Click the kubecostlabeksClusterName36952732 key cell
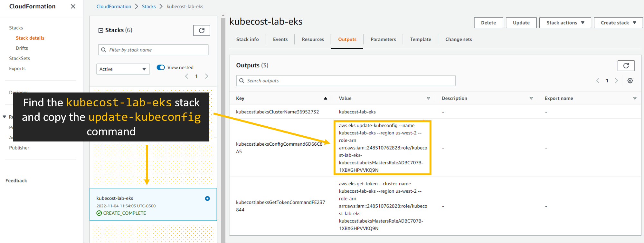This screenshot has height=243, width=644. point(277,112)
